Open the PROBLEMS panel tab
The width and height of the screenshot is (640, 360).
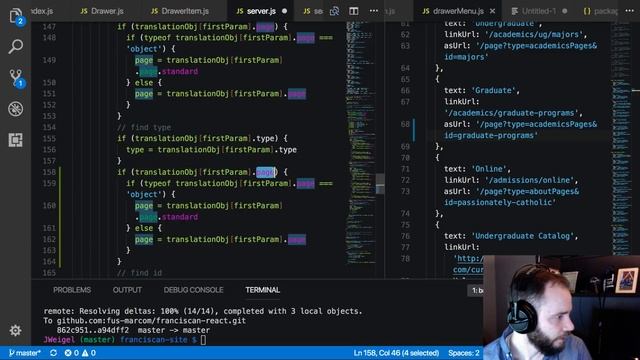tap(72, 290)
